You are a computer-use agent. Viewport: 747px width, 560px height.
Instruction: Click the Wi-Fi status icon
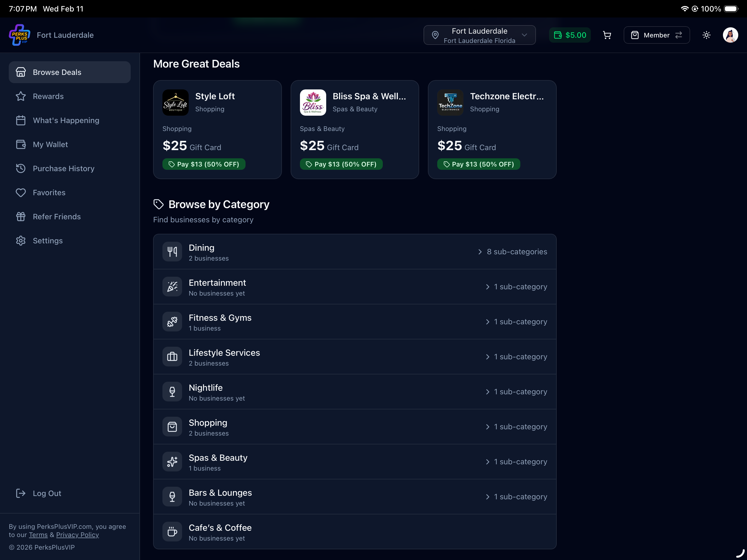pyautogui.click(x=685, y=9)
